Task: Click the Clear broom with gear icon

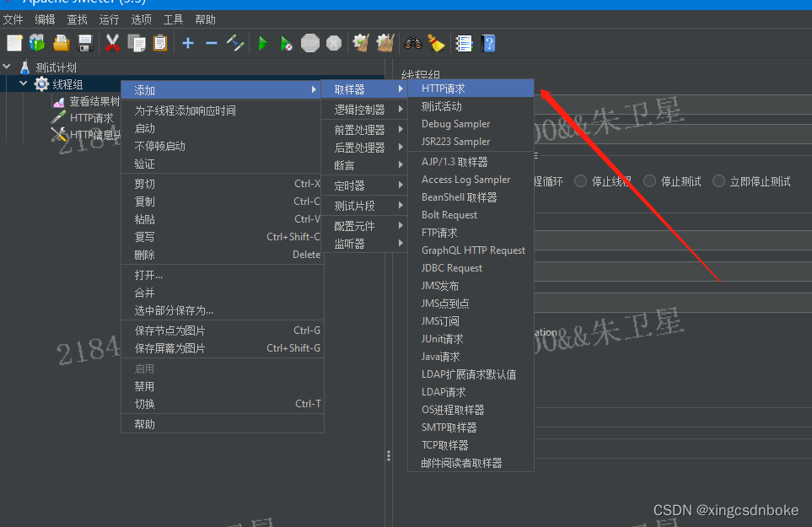Action: point(361,43)
